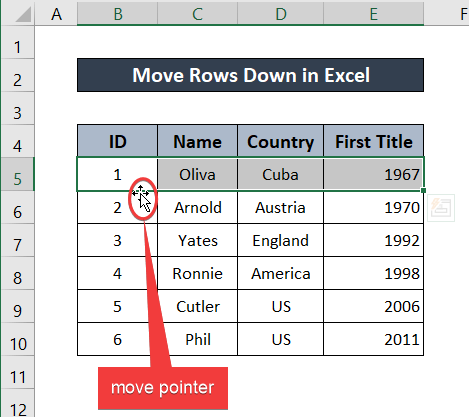The image size is (469, 417).
Task: Click the Select All corner triangle
Action: click(23, 15)
